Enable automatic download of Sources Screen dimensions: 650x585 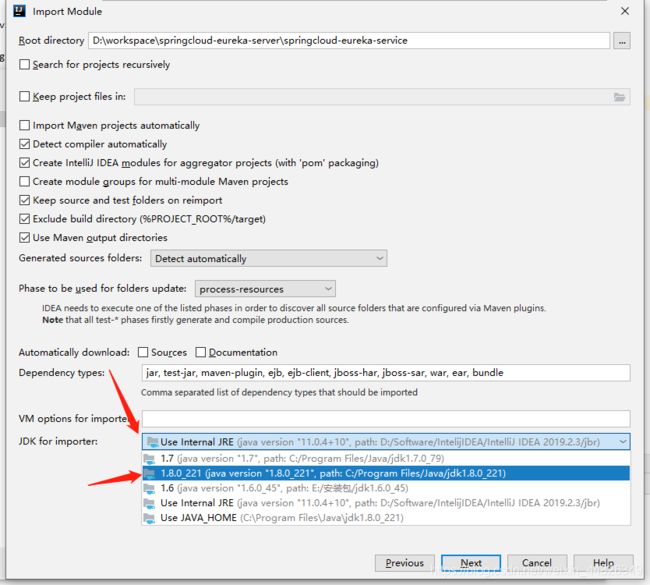[143, 352]
